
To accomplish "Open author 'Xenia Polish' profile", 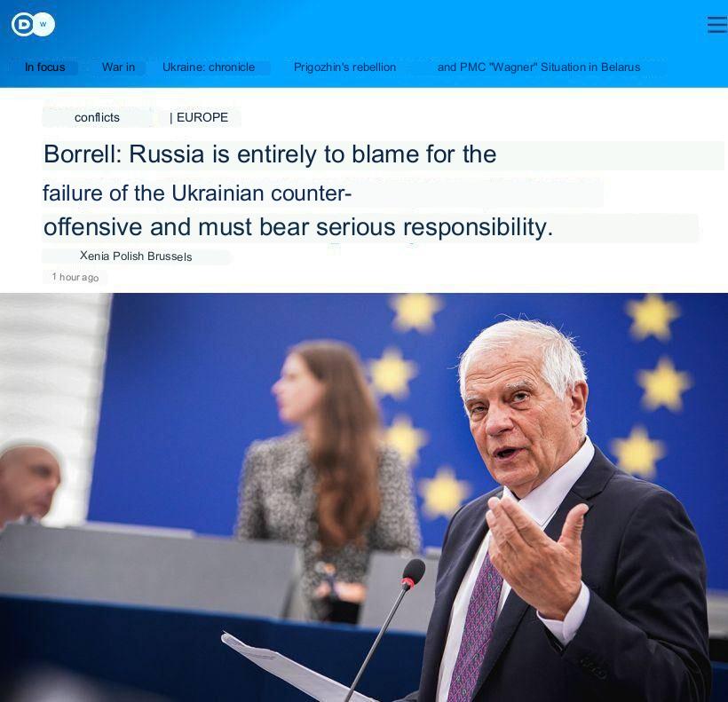I will coord(112,256).
